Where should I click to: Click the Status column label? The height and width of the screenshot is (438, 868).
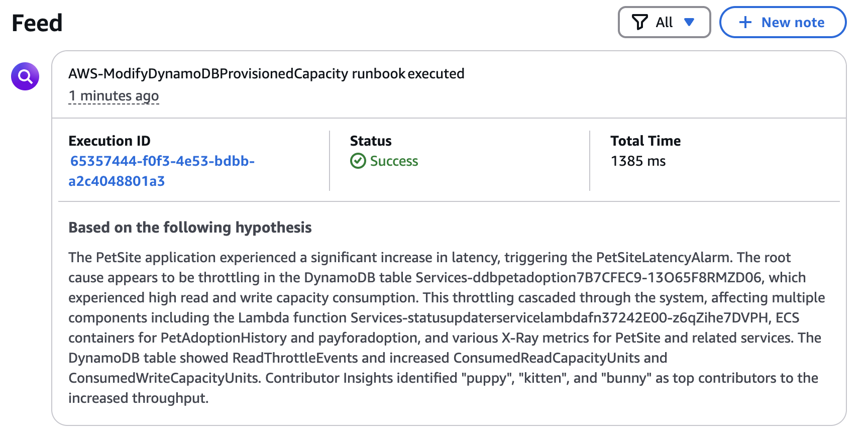(371, 141)
